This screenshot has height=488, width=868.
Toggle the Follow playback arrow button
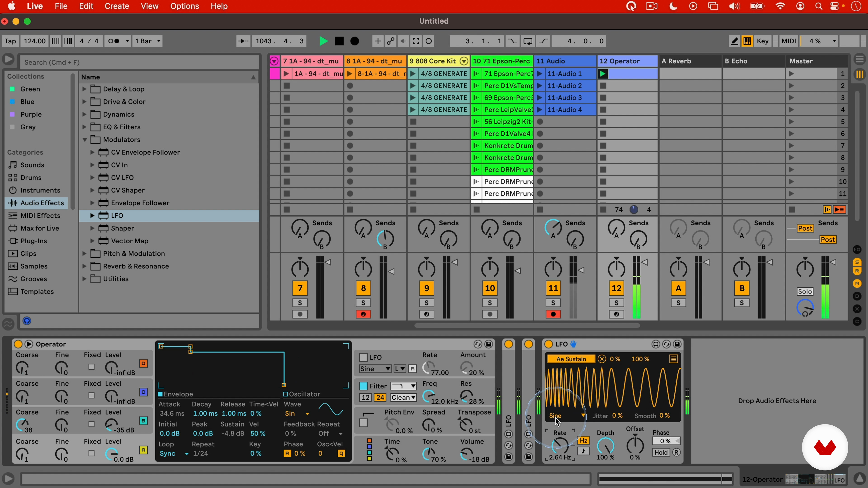click(x=243, y=41)
